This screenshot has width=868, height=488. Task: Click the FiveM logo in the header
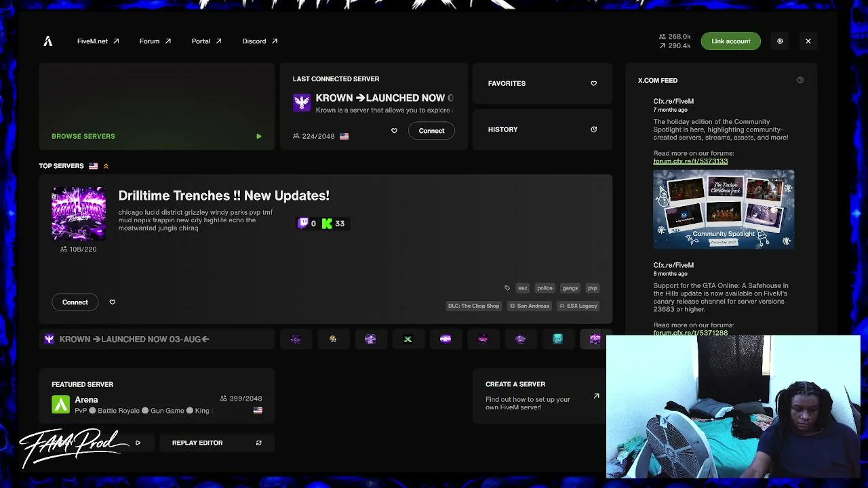[x=47, y=41]
